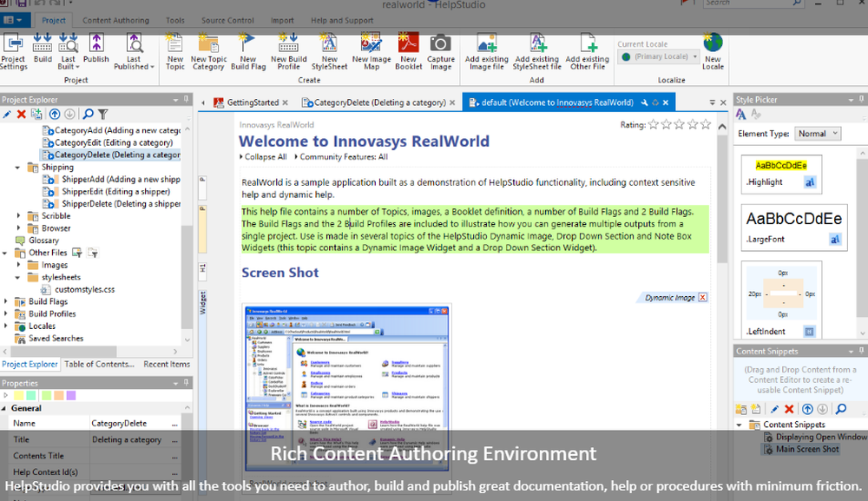This screenshot has width=868, height=501.
Task: Add existing Image file
Action: tap(487, 51)
